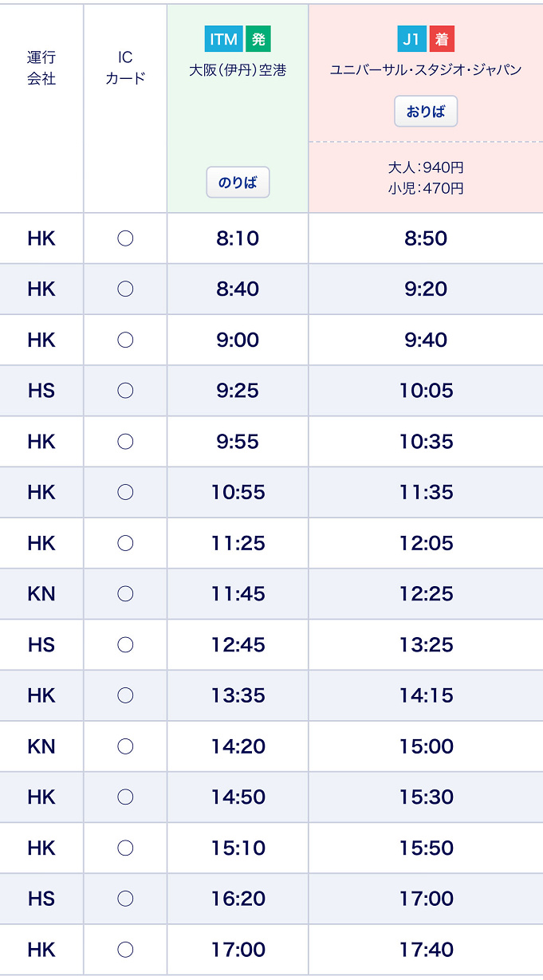Click the ユニバーサル・スタジオ・ジャパン destination header
This screenshot has height=980, width=543.
426,70
